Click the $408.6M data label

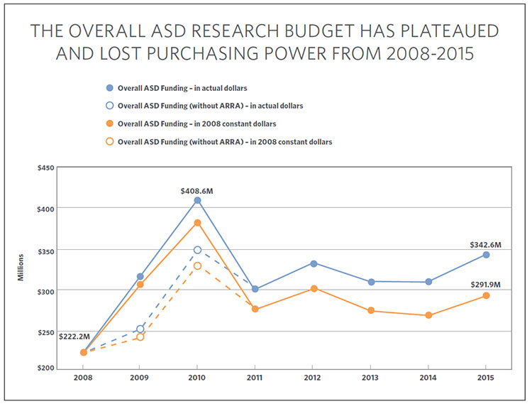click(x=198, y=189)
